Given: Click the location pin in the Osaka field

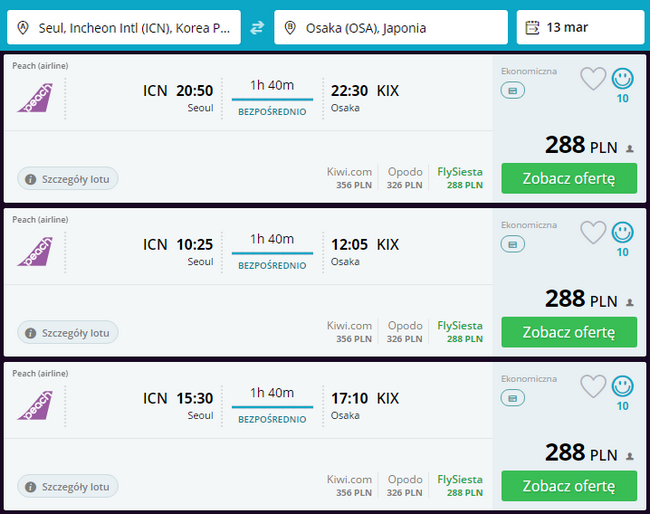Looking at the screenshot, I should (x=290, y=27).
